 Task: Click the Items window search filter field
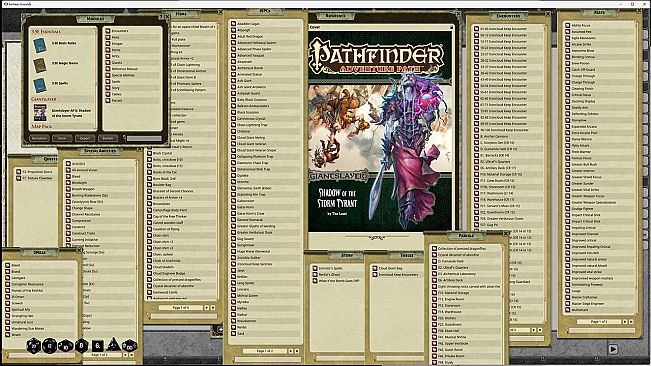coord(183,316)
